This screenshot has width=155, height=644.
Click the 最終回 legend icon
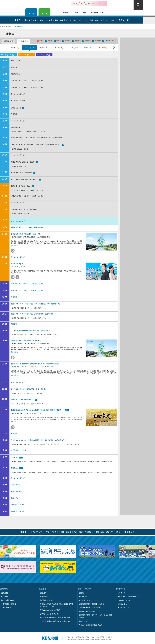pos(55,41)
